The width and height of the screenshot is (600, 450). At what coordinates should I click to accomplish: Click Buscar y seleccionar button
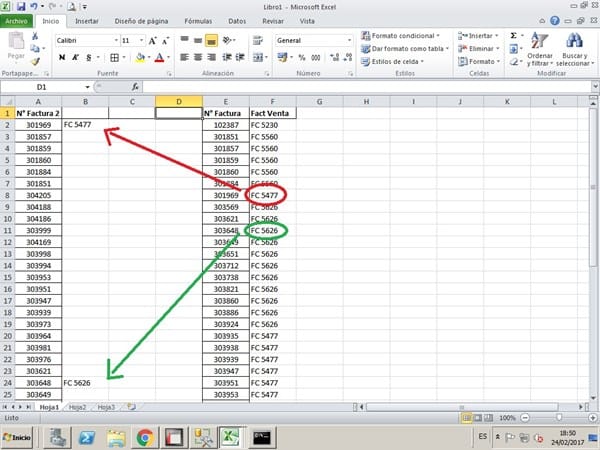[x=575, y=49]
